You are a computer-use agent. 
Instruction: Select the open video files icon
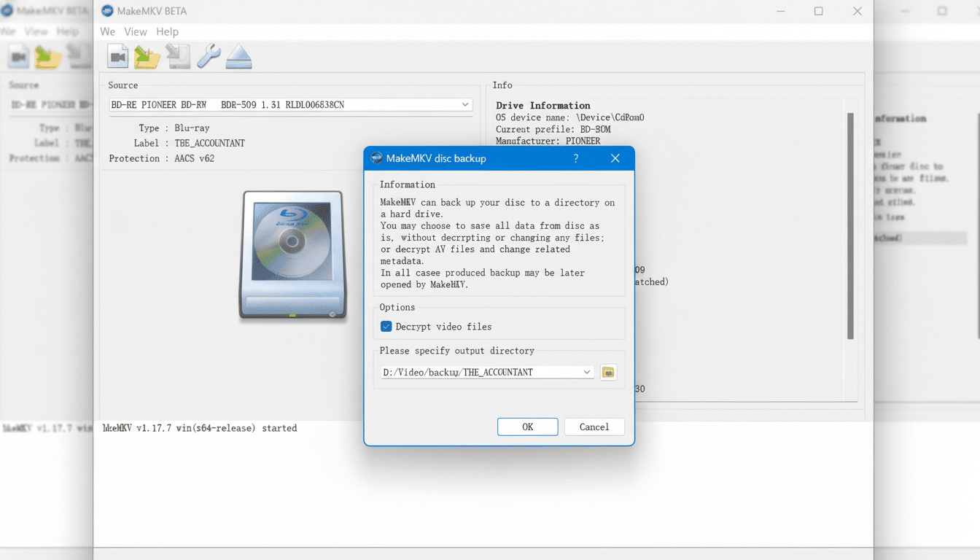pos(117,56)
